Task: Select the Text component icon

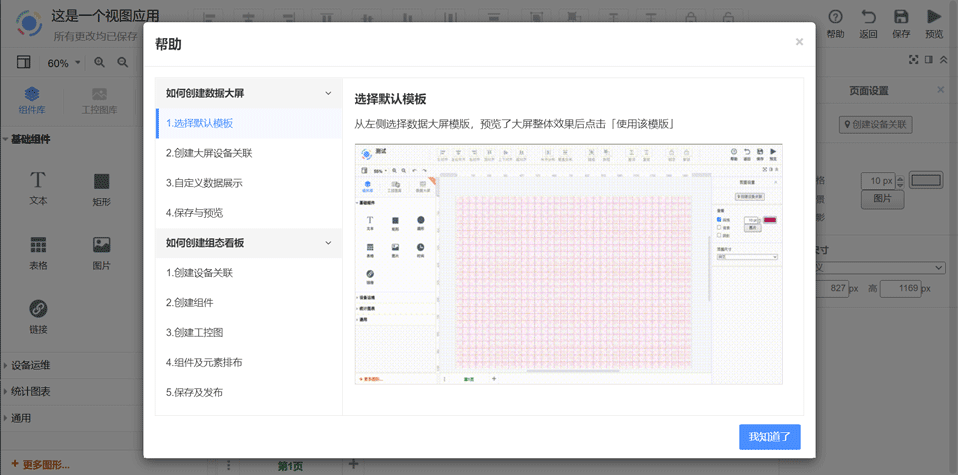Action: pyautogui.click(x=38, y=181)
